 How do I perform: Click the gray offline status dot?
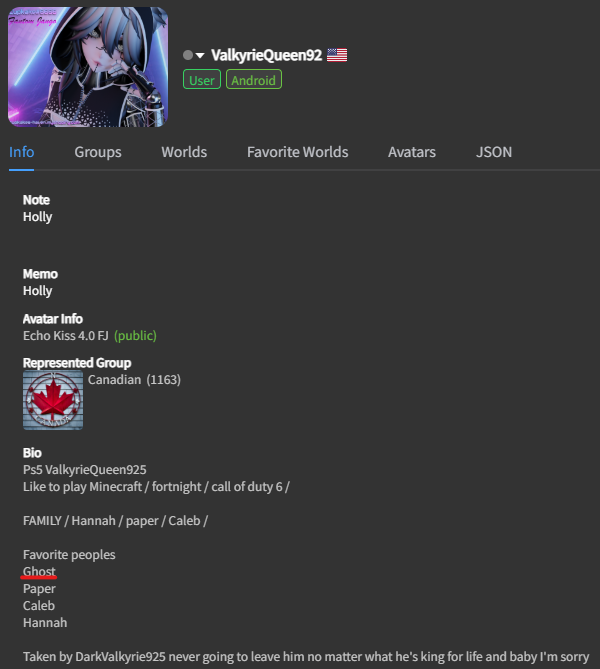point(187,55)
